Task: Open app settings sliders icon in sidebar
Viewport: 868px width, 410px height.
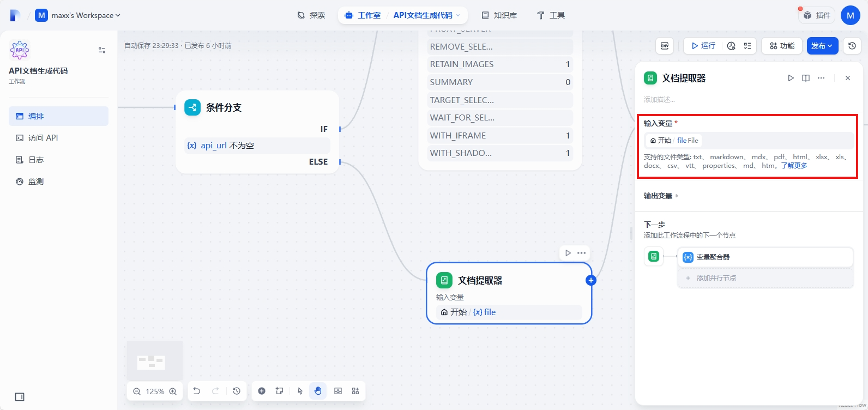Action: tap(102, 50)
